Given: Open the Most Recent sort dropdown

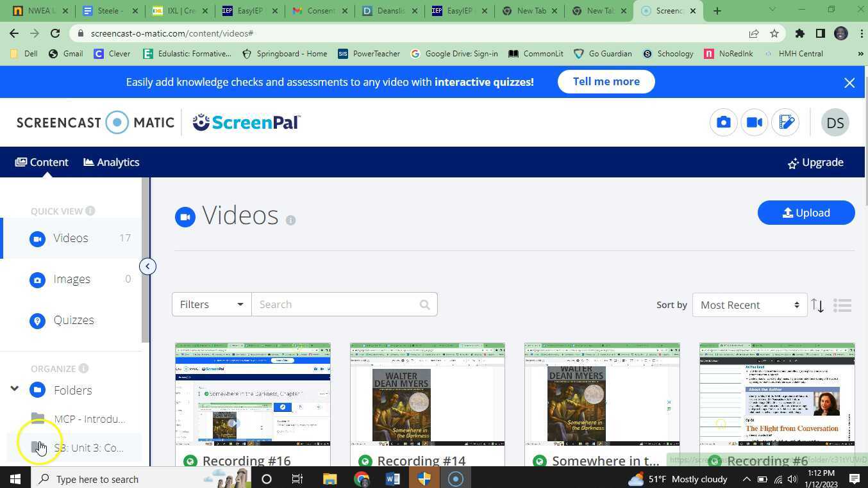Looking at the screenshot, I should (x=749, y=305).
